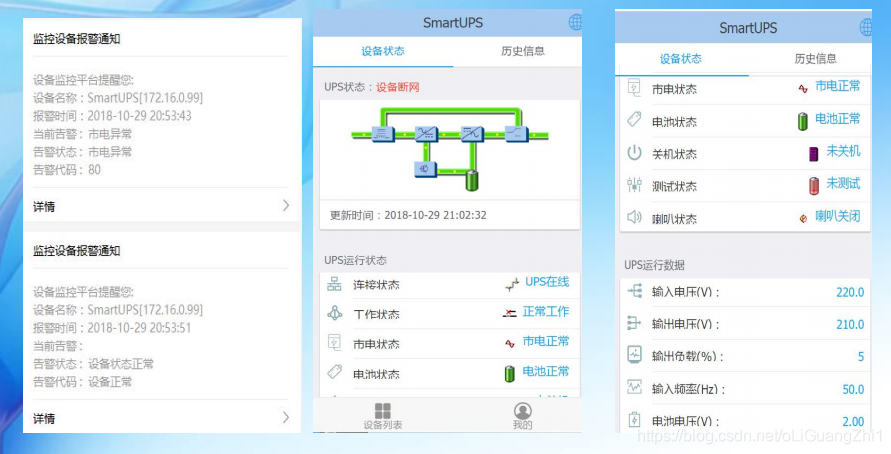Click the 未测试 status text

(843, 184)
